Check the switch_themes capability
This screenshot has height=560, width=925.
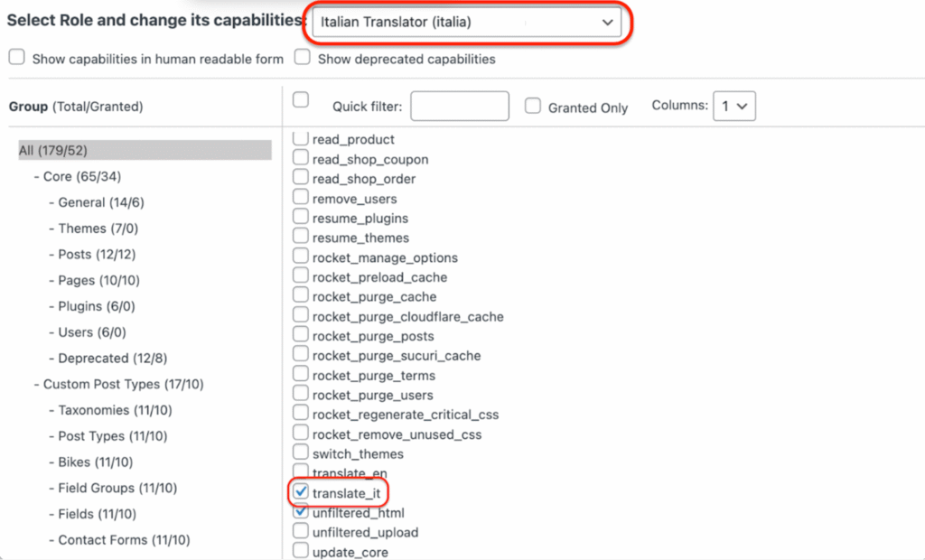301,453
